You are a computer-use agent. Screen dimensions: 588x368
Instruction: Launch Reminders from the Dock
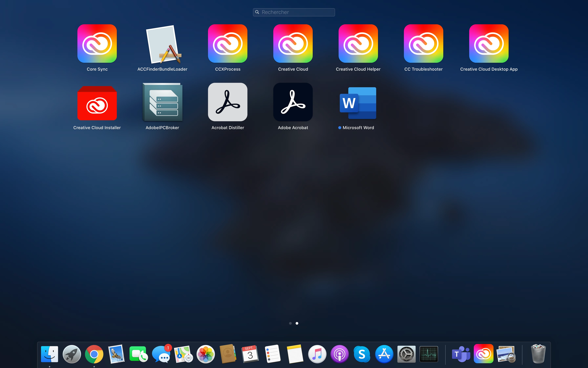(273, 354)
